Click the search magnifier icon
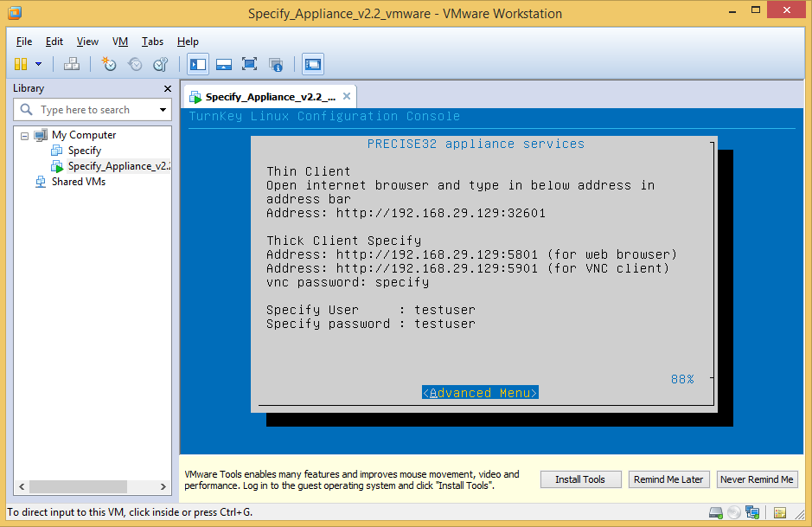Screen dimensions: 812x527 coord(26,110)
